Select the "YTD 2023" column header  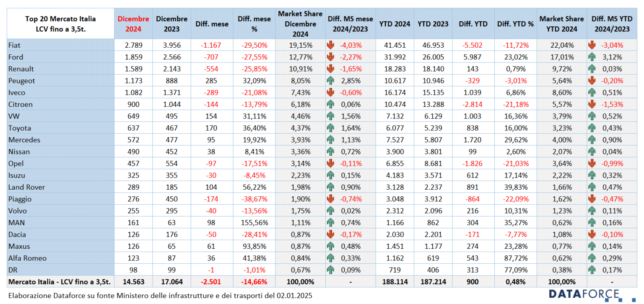pos(433,24)
